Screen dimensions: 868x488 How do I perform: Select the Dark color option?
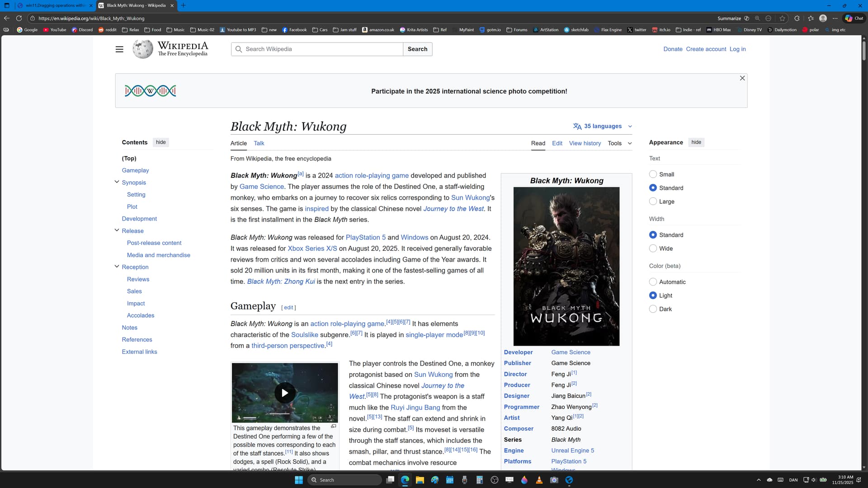coord(653,309)
